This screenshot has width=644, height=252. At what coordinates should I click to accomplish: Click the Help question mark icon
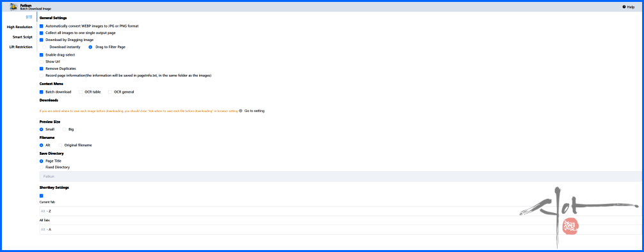tap(624, 7)
